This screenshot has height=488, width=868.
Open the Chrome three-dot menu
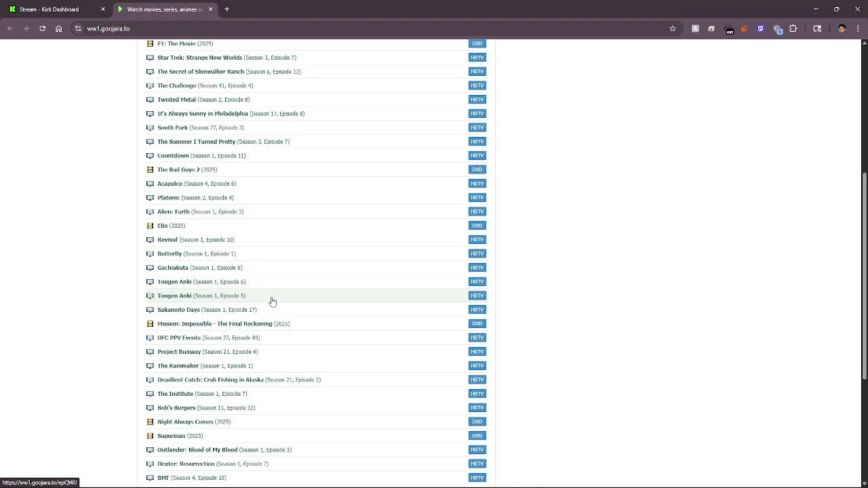(858, 28)
